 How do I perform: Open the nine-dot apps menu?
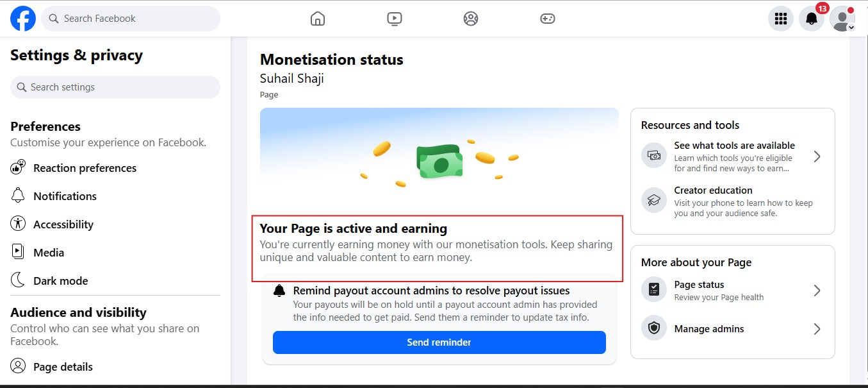[x=780, y=19]
